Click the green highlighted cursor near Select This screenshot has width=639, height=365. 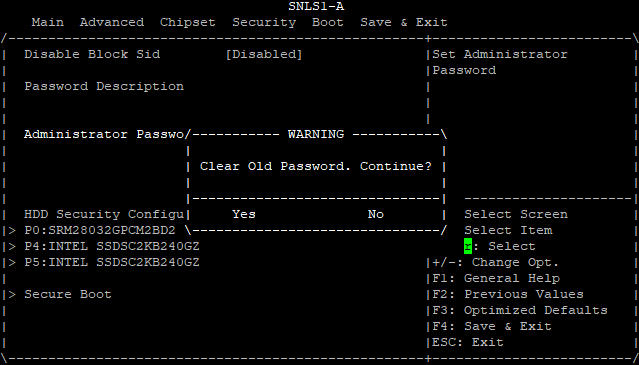(x=468, y=246)
